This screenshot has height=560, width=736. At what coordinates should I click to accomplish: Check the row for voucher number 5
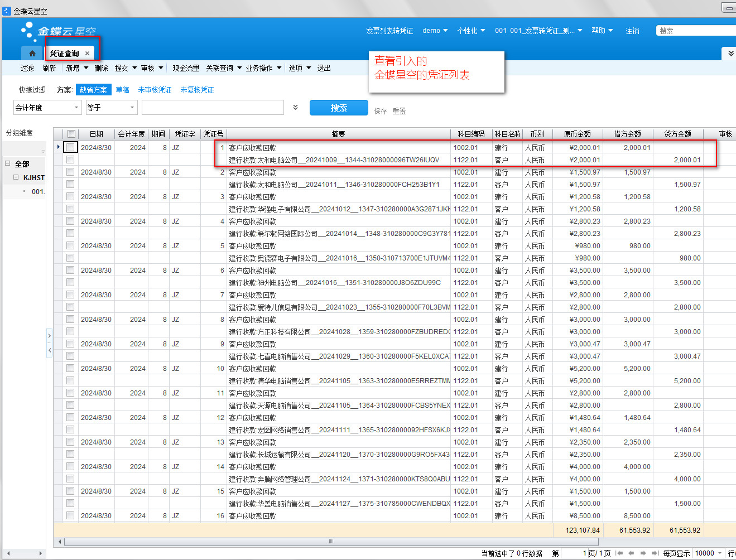(70, 245)
